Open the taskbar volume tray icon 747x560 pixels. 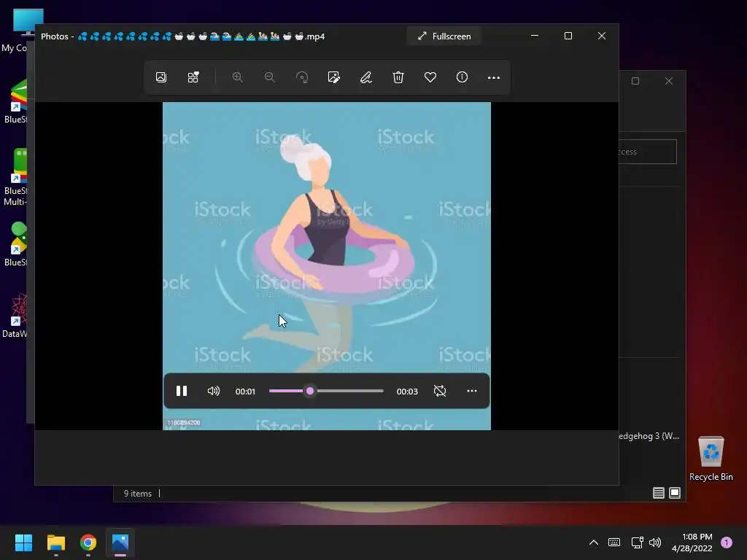[x=655, y=542]
